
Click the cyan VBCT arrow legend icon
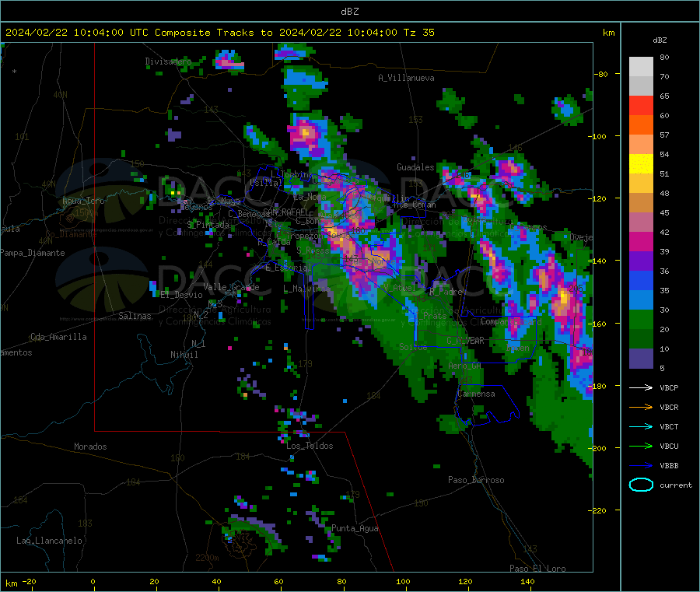point(641,426)
